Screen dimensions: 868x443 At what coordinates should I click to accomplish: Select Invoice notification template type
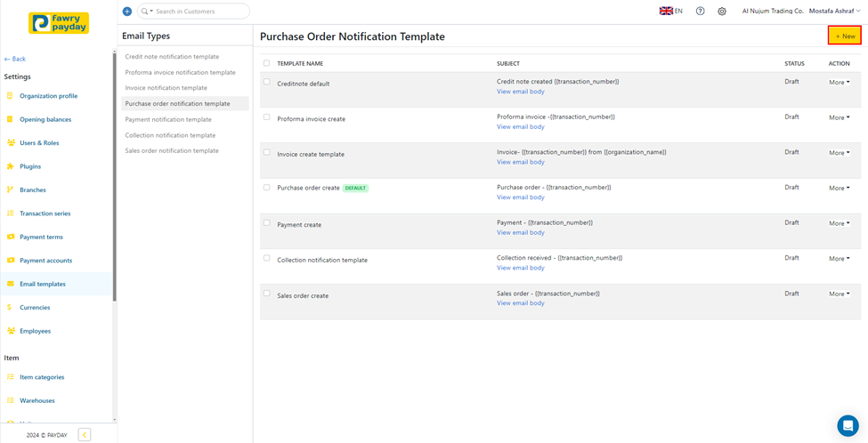click(166, 88)
